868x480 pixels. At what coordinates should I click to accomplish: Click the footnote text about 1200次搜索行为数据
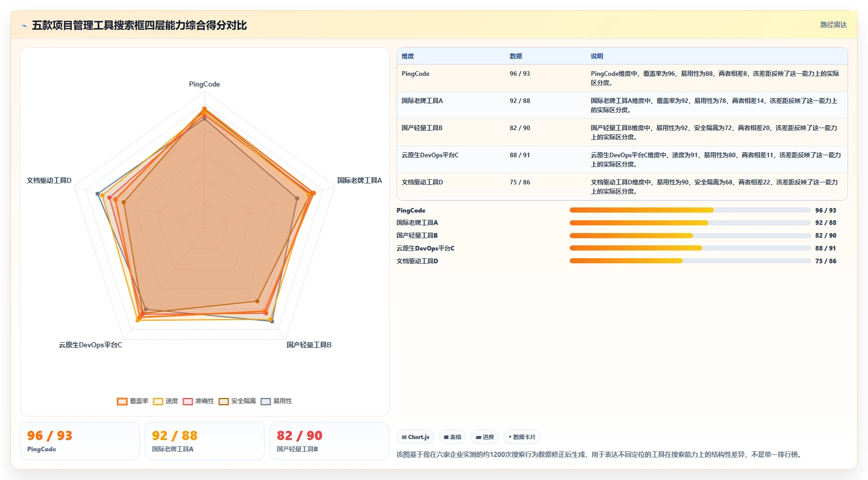coord(599,454)
